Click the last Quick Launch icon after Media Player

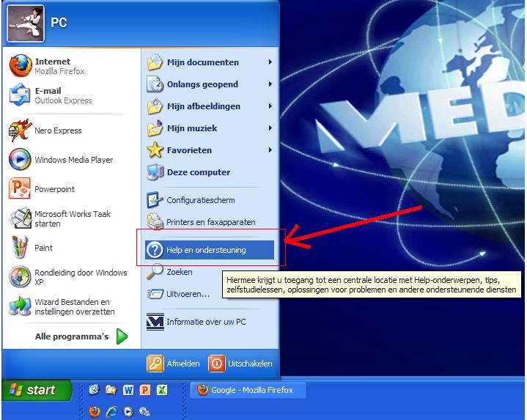point(145,411)
